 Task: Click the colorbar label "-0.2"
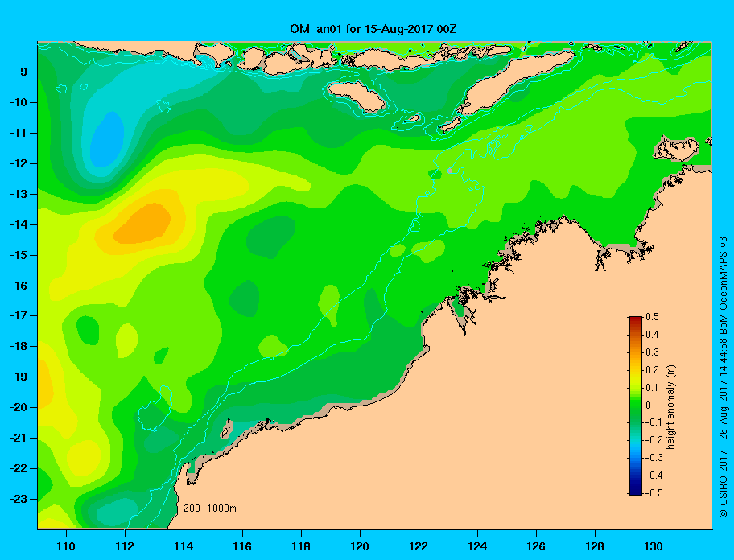654,440
